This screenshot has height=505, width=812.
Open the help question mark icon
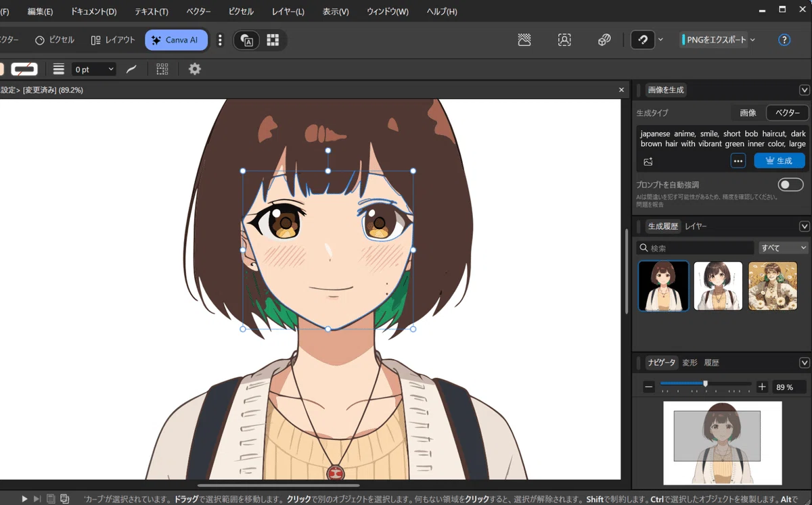784,40
